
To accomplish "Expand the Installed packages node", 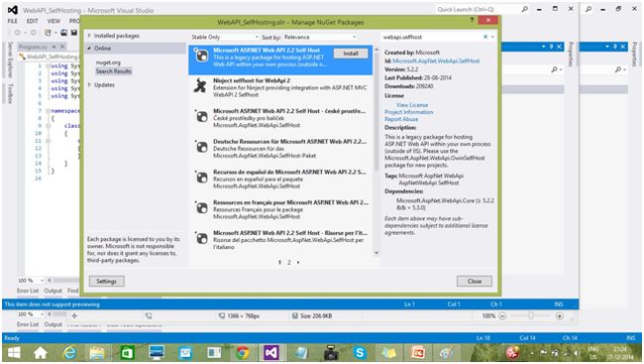I will [89, 36].
